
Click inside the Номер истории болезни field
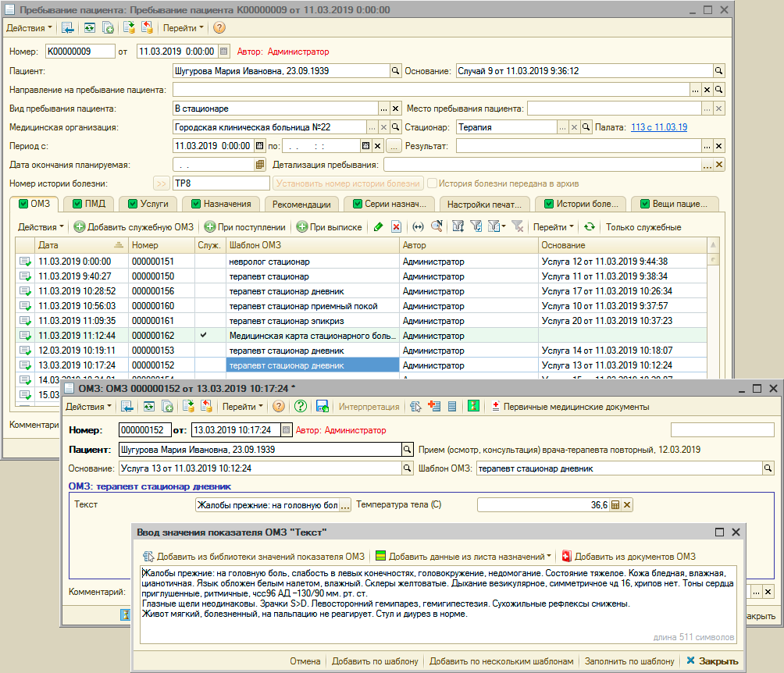pyautogui.click(x=220, y=183)
